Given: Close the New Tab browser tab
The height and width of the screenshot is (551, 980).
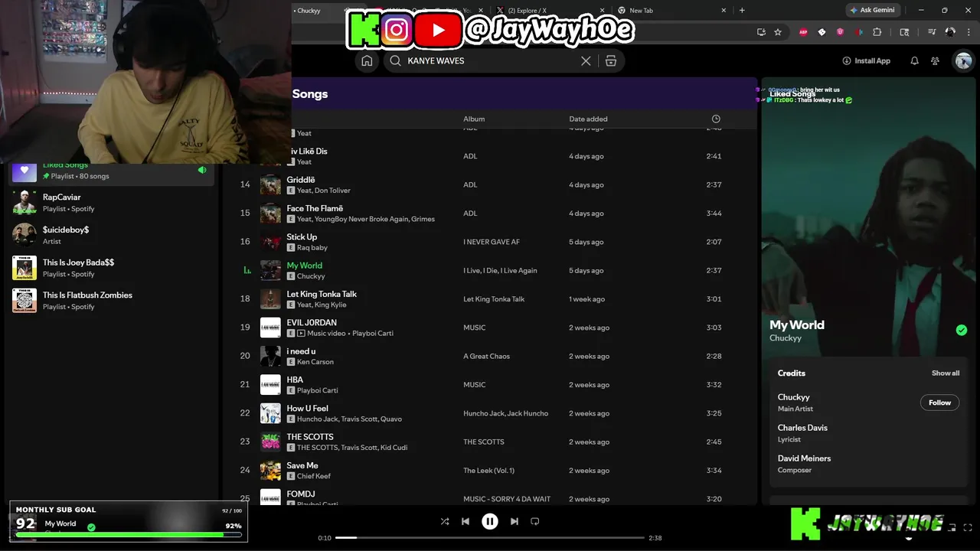Looking at the screenshot, I should point(724,10).
